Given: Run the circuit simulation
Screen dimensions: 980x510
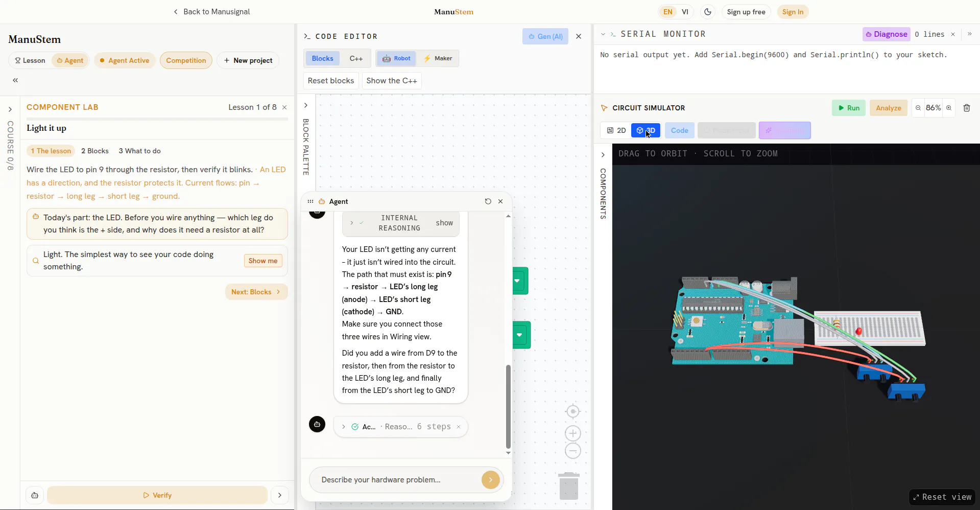Looking at the screenshot, I should 849,108.
